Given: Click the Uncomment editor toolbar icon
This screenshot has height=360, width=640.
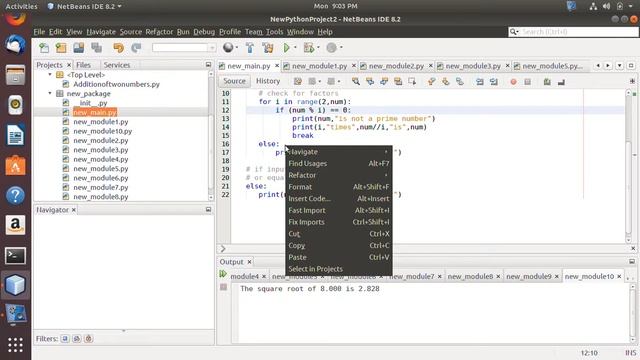Looking at the screenshot, I should 561,82.
